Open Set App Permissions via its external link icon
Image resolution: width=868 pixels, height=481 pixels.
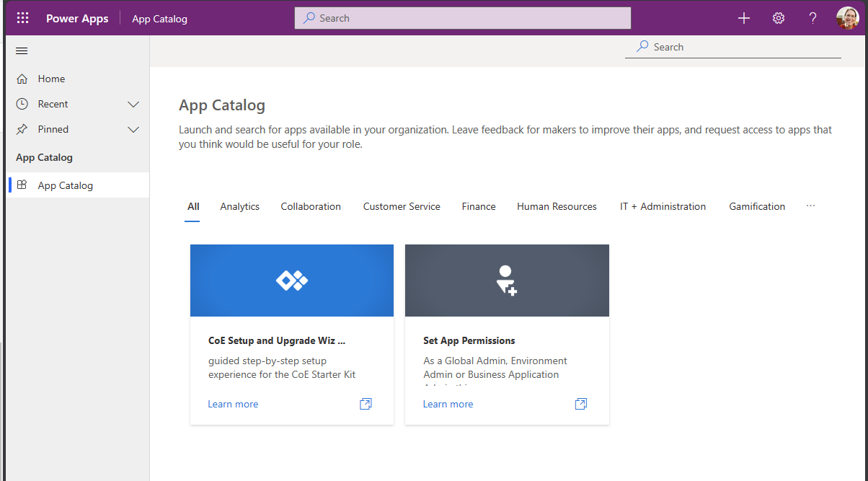coord(580,404)
